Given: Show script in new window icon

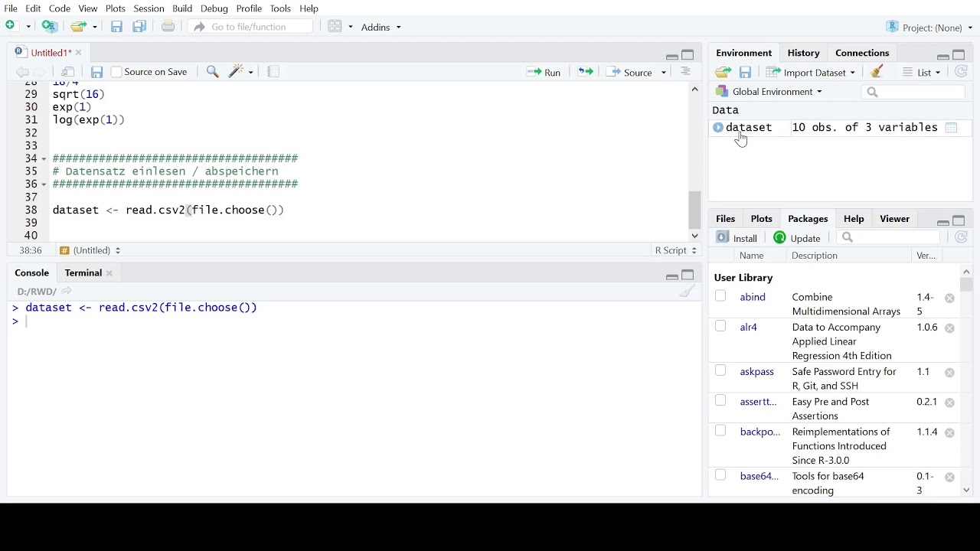Looking at the screenshot, I should (68, 72).
